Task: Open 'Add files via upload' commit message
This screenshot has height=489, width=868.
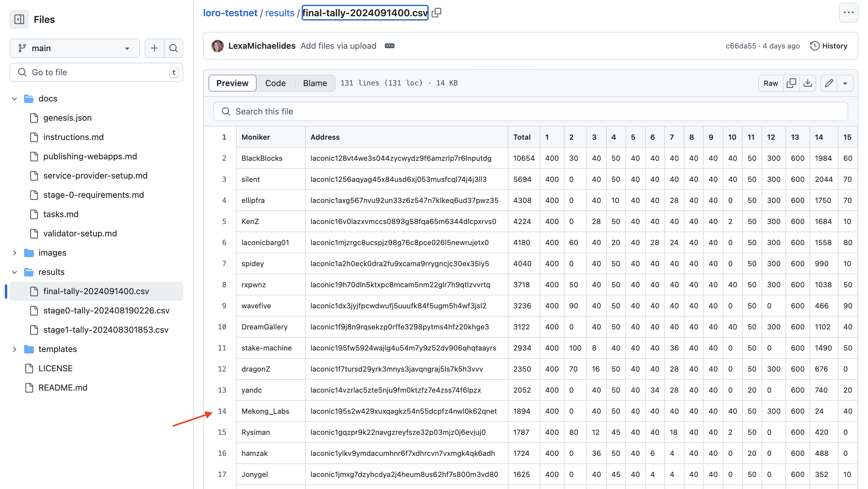Action: coord(338,46)
